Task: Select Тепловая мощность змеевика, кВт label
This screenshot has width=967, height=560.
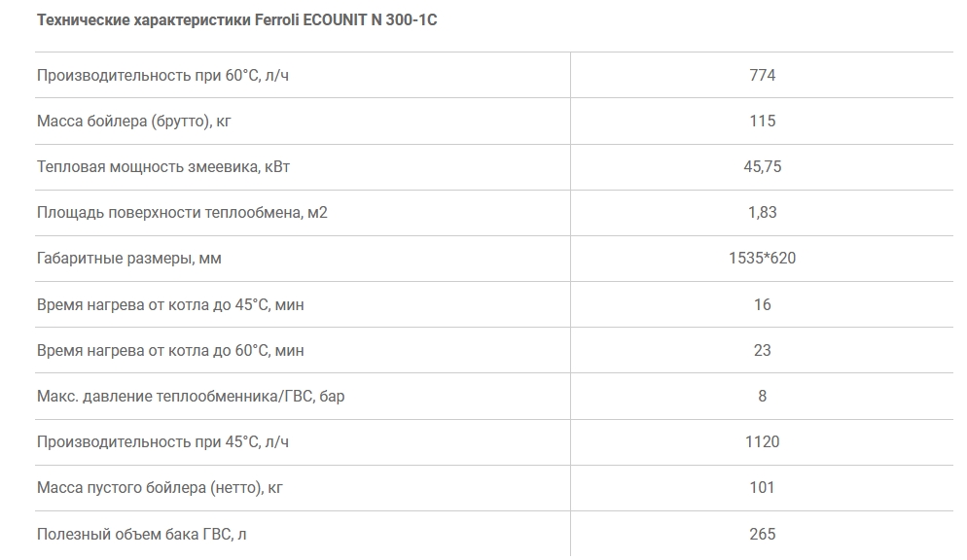Action: pos(163,167)
